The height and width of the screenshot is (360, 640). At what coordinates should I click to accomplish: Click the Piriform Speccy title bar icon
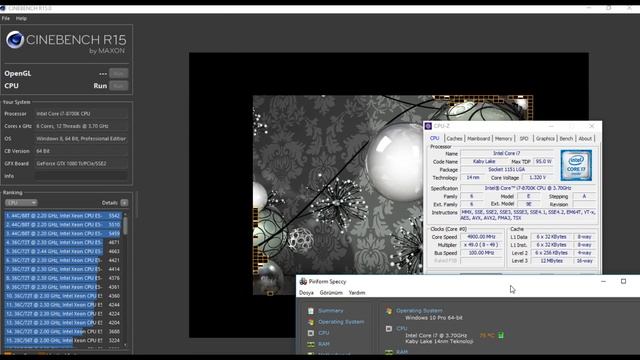coord(303,281)
